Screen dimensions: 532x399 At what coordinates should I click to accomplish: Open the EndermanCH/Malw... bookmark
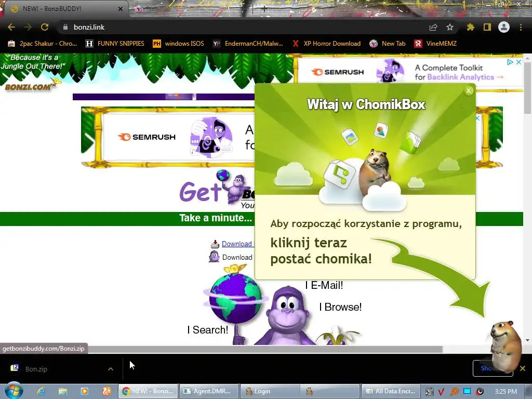click(x=248, y=44)
